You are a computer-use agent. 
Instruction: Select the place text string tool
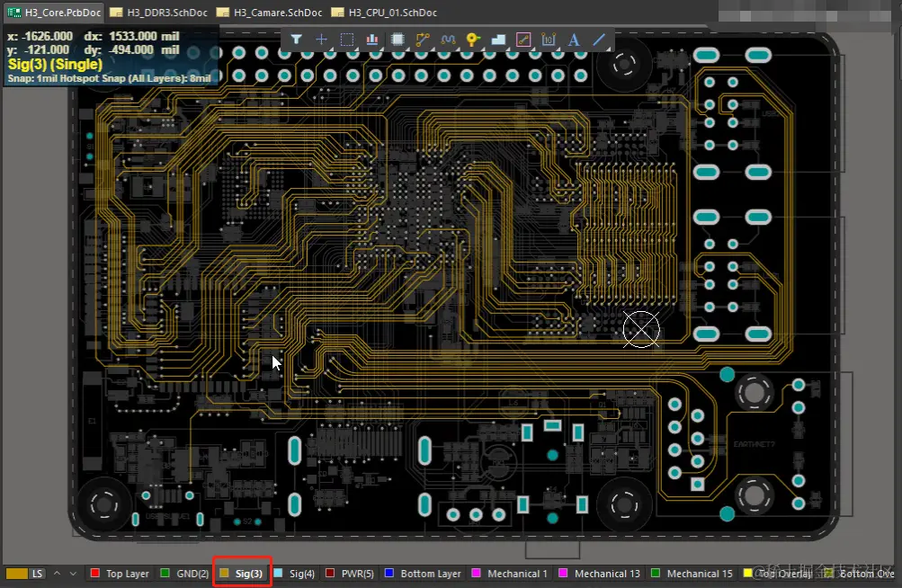pyautogui.click(x=574, y=40)
